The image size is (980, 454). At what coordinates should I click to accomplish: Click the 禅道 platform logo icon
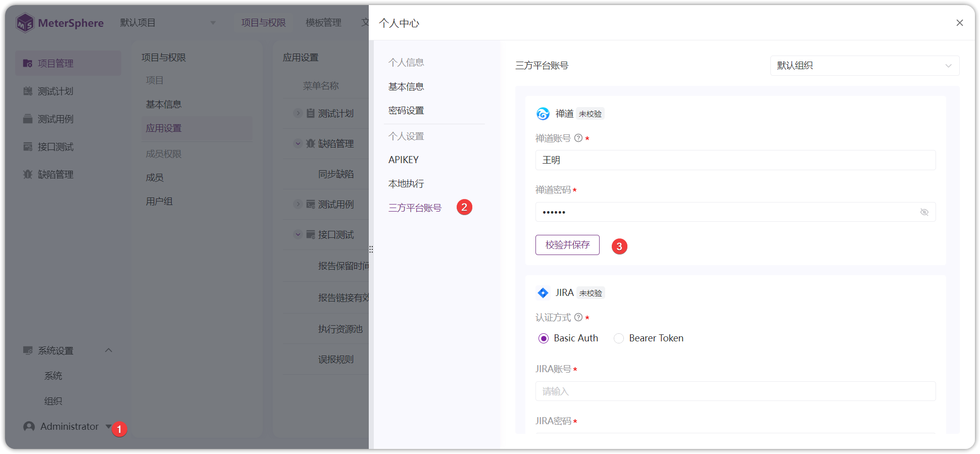tap(543, 114)
